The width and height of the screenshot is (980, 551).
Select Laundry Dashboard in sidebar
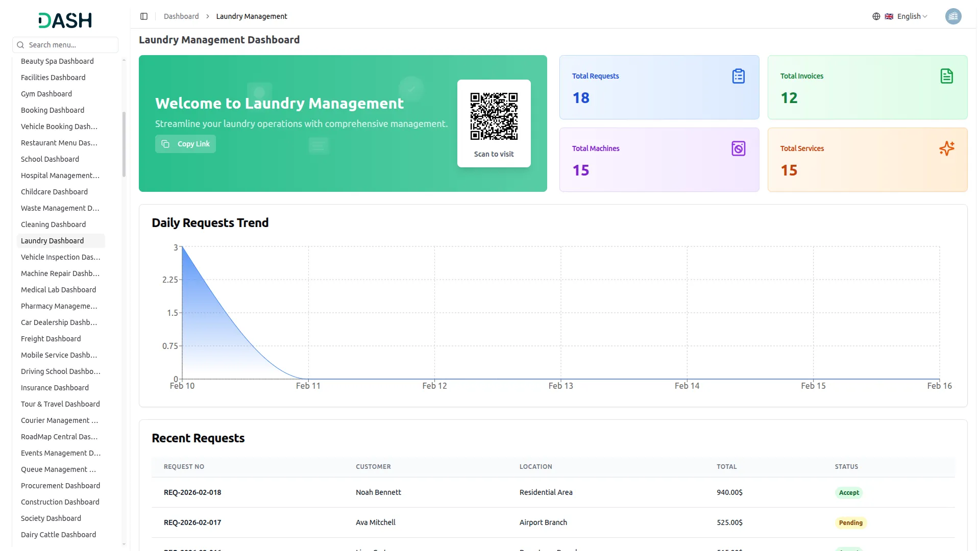tap(52, 240)
